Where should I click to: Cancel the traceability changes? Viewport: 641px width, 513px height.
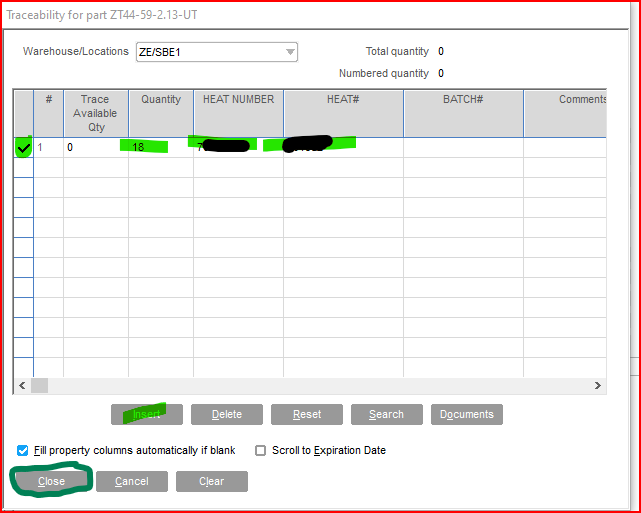pyautogui.click(x=132, y=481)
